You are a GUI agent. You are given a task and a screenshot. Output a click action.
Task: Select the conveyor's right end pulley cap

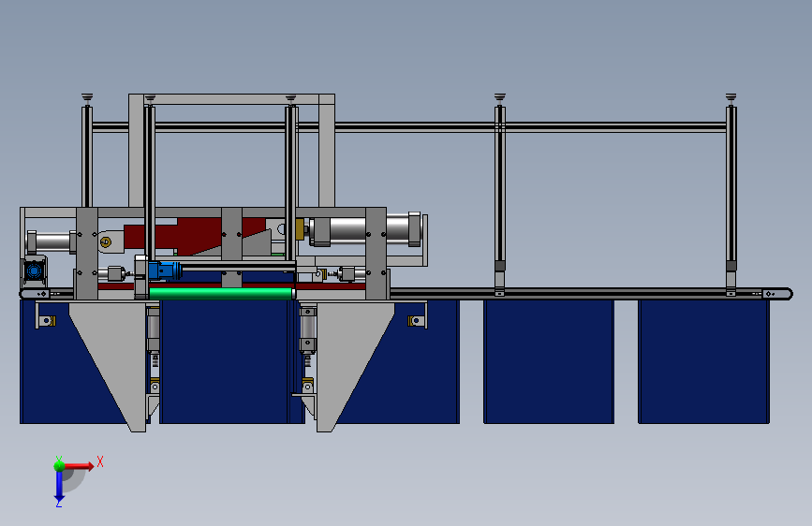[x=776, y=294]
